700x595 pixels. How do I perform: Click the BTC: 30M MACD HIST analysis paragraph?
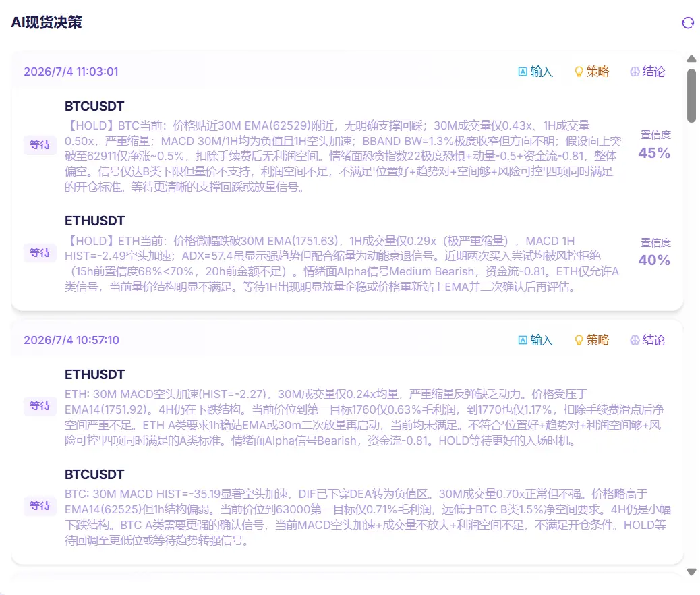pos(368,517)
